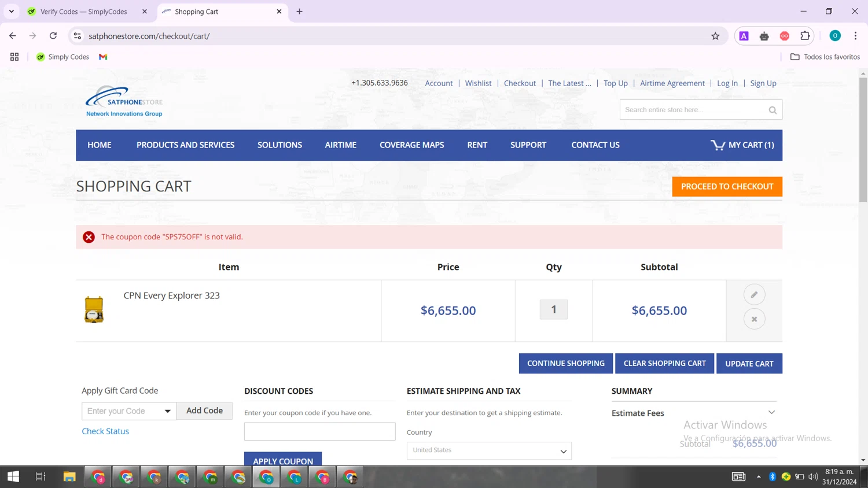Click the volume icon in system tray
This screenshot has width=868, height=488.
[x=813, y=476]
